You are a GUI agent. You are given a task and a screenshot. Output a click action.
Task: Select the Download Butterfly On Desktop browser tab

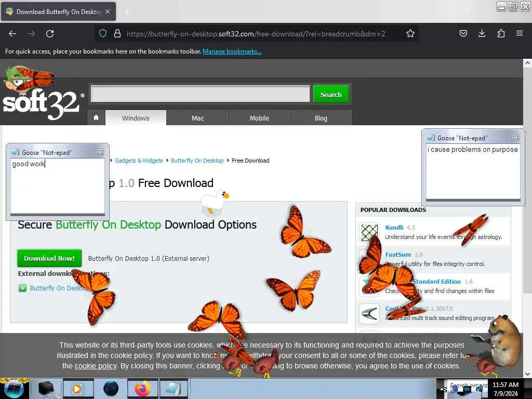point(58,11)
